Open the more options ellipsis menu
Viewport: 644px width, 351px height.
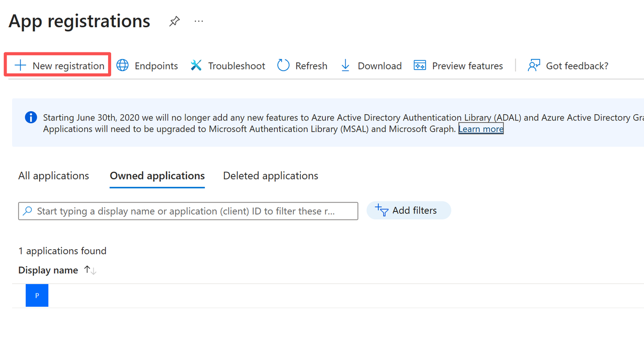pos(198,21)
